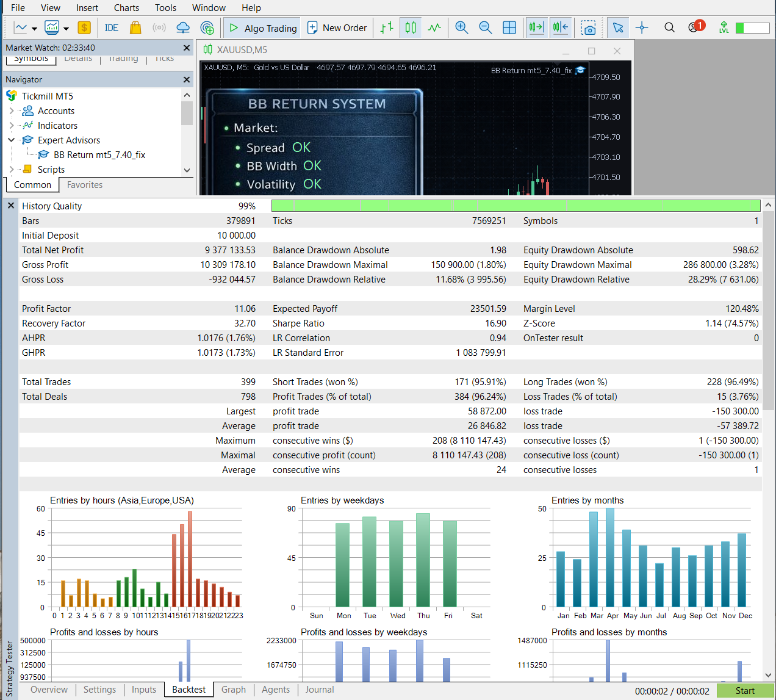Expand the Accounts tree node
The width and height of the screenshot is (776, 700).
pos(12,111)
